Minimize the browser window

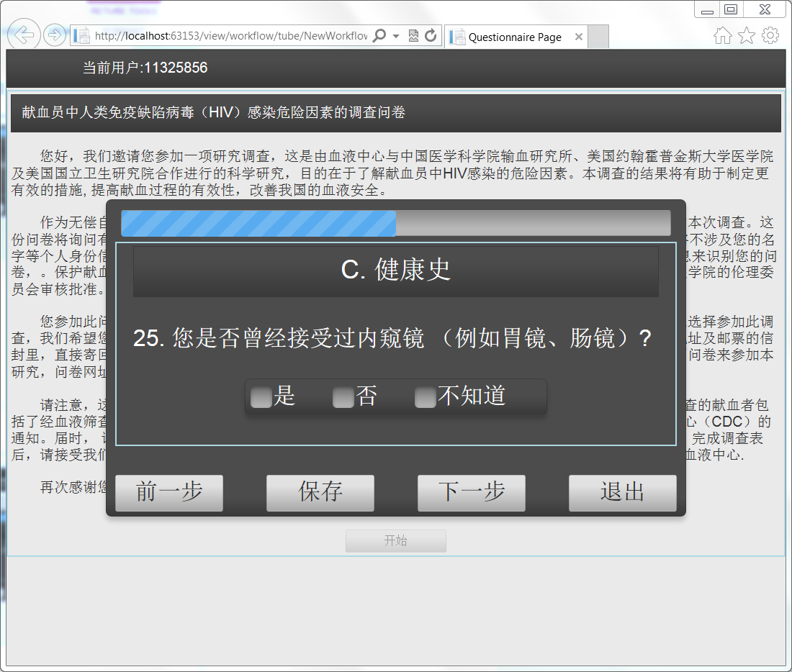click(x=707, y=9)
